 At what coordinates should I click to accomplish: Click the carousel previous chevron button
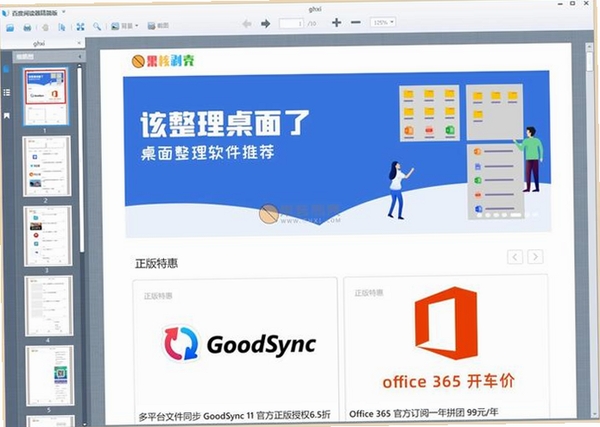click(515, 257)
